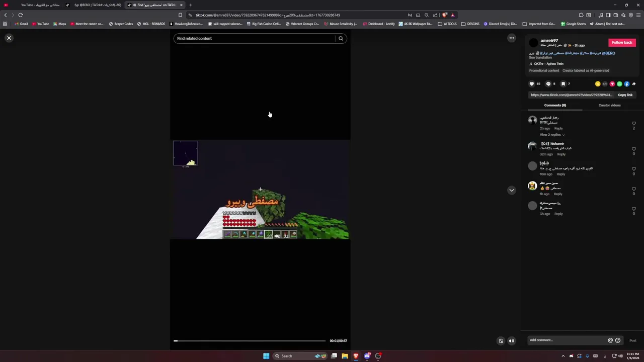Viewport: 644px width, 362px height.
Task: Send to friends with red icon
Action: (x=612, y=84)
